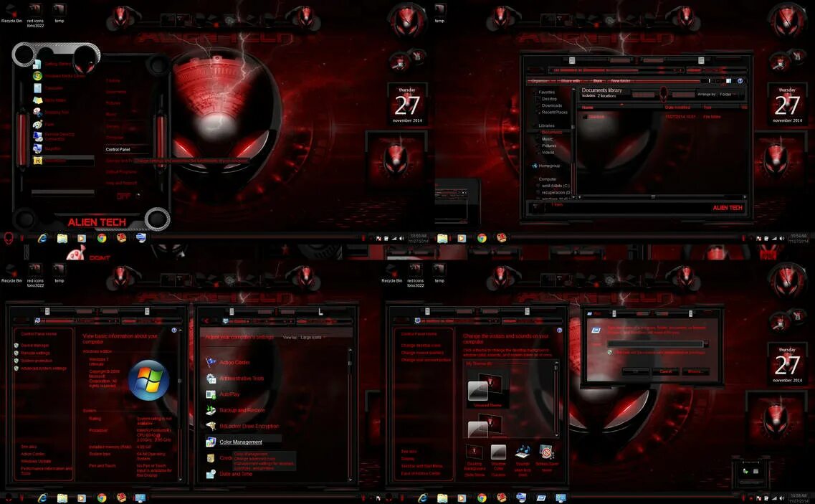Launch Snipping Tool from the Start menu
Image resolution: width=815 pixels, height=504 pixels.
click(x=51, y=113)
